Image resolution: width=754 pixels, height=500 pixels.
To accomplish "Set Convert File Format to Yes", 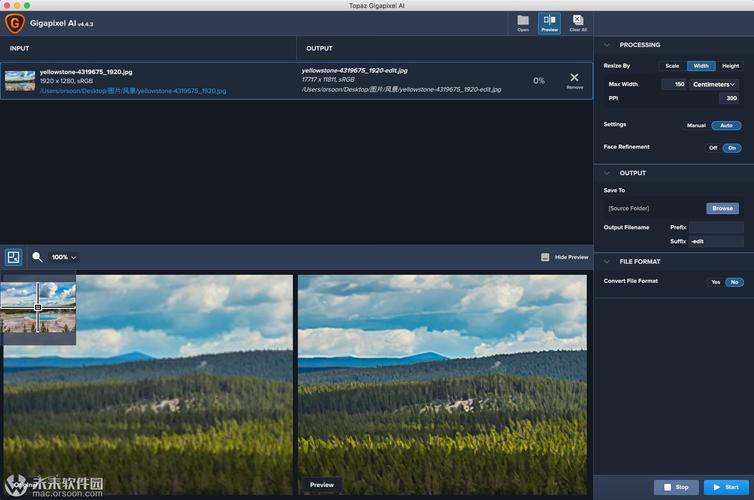I will 716,282.
